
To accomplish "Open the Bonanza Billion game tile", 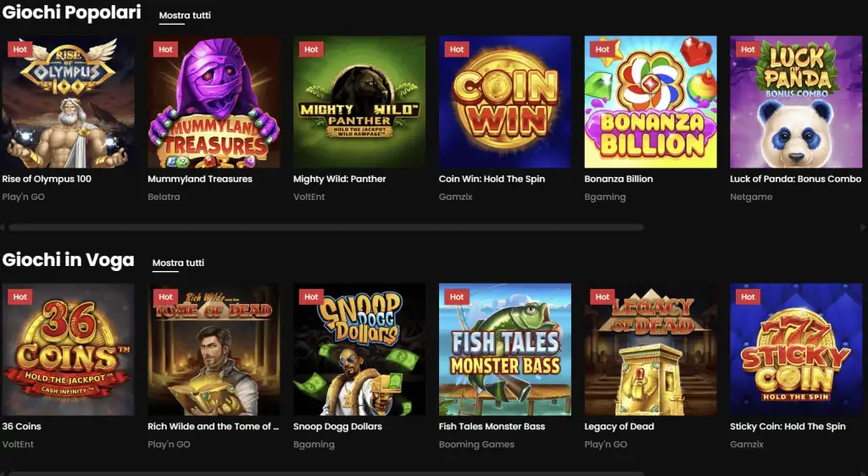I will pyautogui.click(x=650, y=102).
